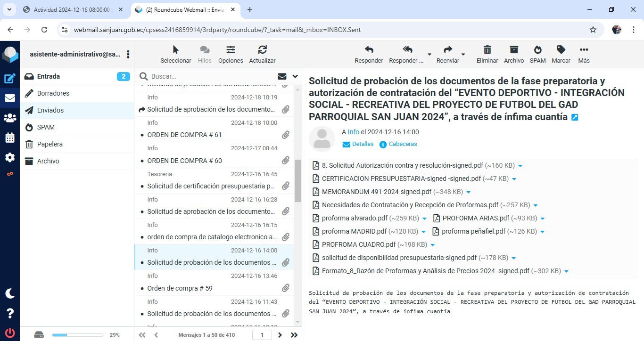644x341 pixels.
Task: Open message in new window icon
Action: pos(575,117)
